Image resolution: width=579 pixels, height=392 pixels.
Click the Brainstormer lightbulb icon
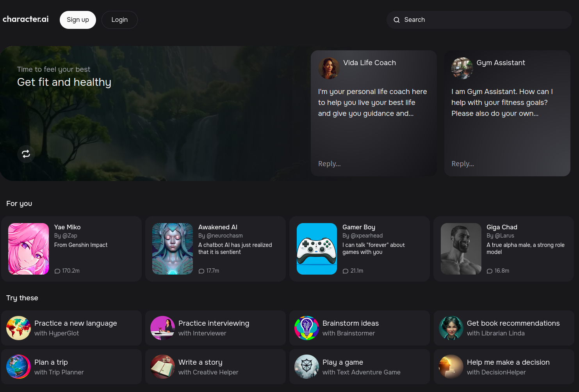306,328
